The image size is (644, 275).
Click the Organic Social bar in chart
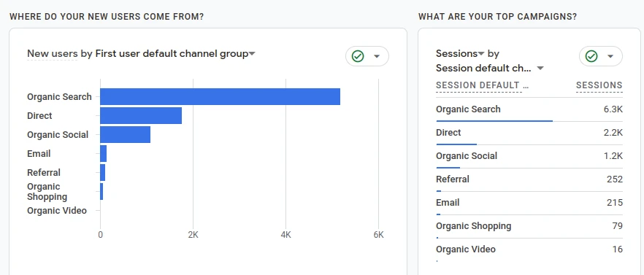pos(126,135)
